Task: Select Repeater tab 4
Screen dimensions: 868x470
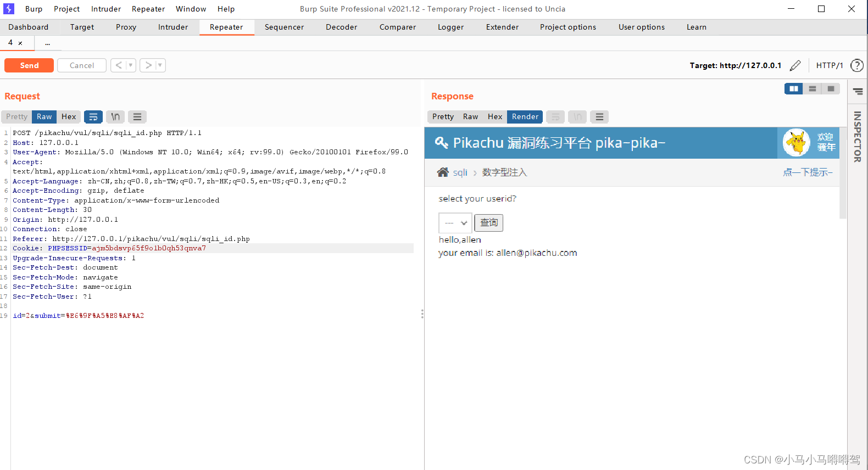Action: 10,43
